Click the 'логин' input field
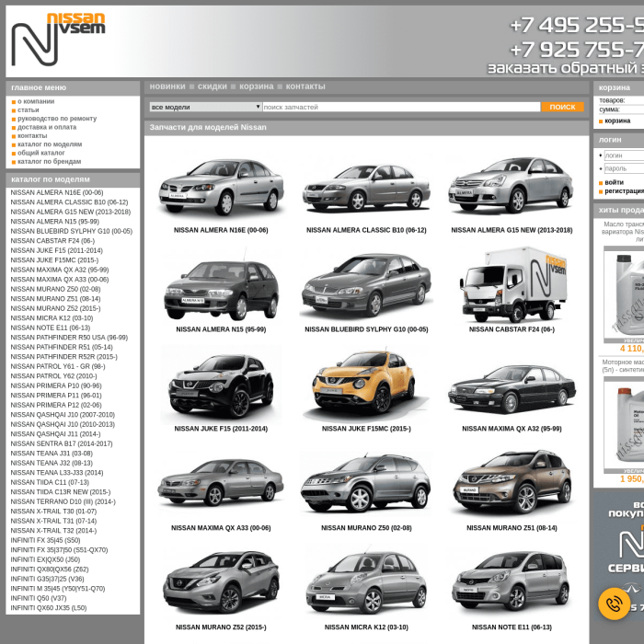This screenshot has height=644, width=644. pos(624,155)
